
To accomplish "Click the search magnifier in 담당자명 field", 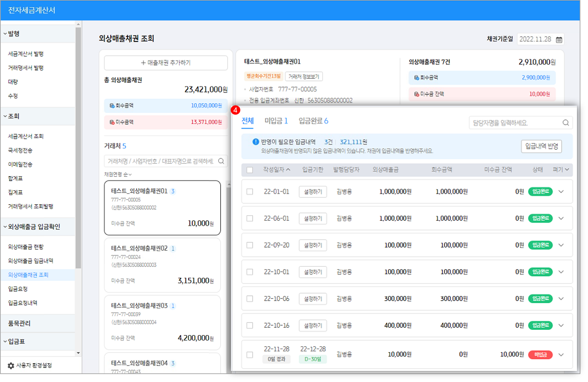I will 566,123.
